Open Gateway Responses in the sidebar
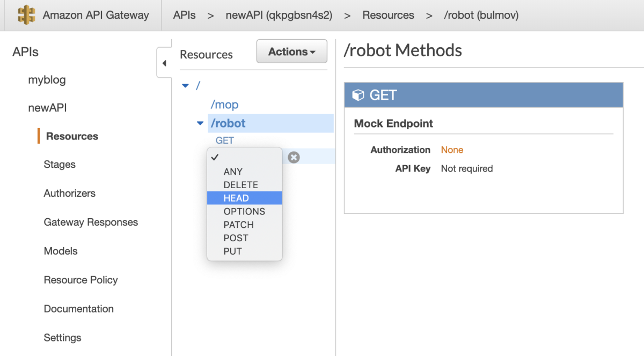 tap(91, 222)
